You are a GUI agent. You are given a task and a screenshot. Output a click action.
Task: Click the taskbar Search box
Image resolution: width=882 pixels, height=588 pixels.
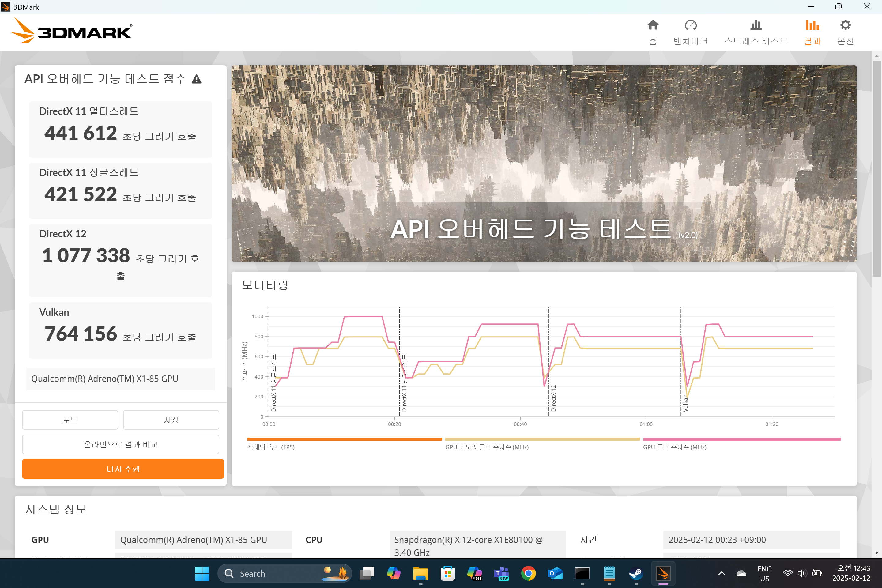coord(285,573)
